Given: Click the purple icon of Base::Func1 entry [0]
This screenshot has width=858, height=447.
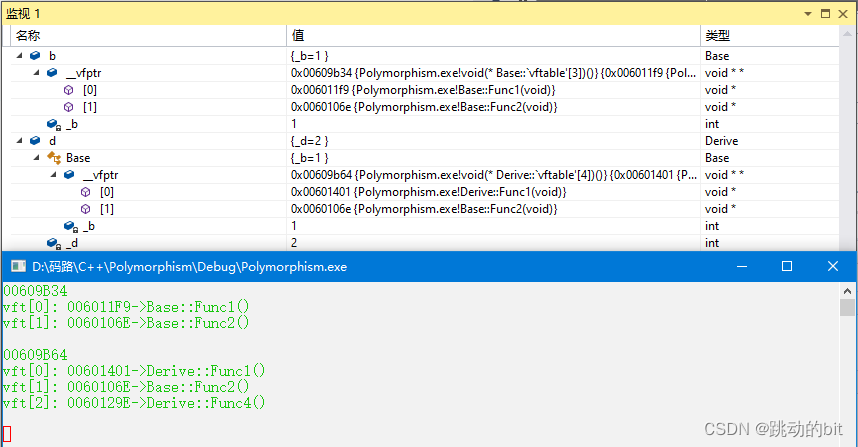Looking at the screenshot, I should 69,90.
